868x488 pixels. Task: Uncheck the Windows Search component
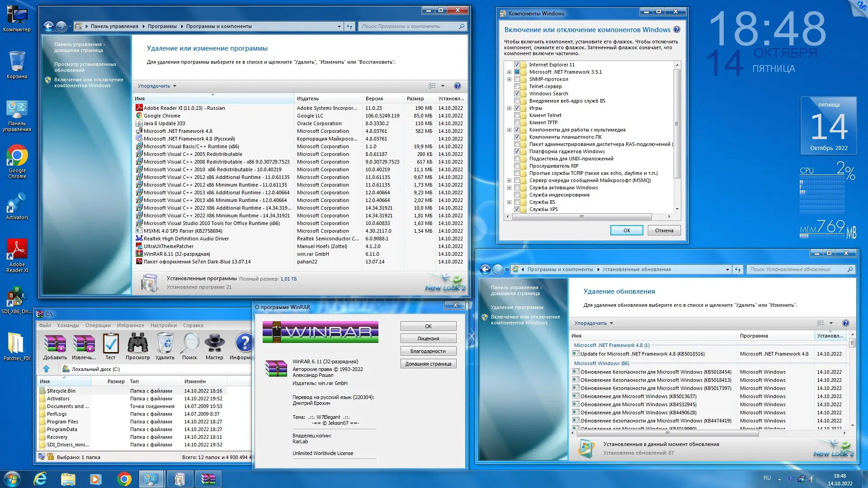(517, 94)
